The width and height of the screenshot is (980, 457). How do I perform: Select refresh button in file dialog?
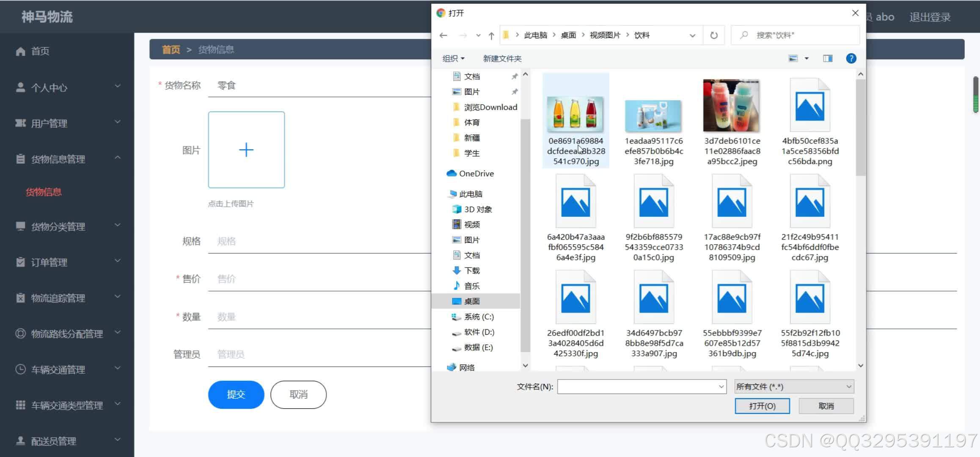coord(714,35)
